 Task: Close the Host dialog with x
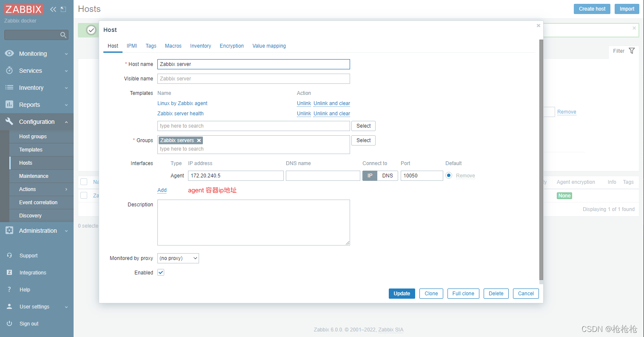click(x=539, y=26)
